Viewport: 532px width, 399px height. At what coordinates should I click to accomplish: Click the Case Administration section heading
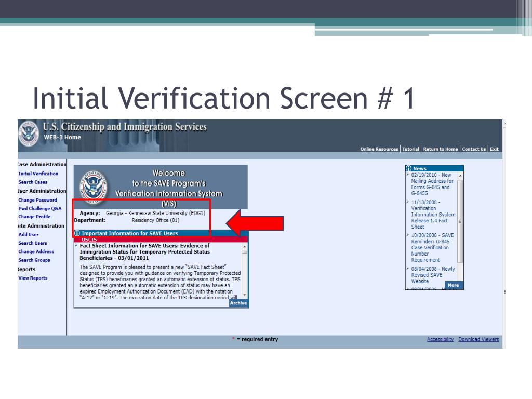point(42,164)
